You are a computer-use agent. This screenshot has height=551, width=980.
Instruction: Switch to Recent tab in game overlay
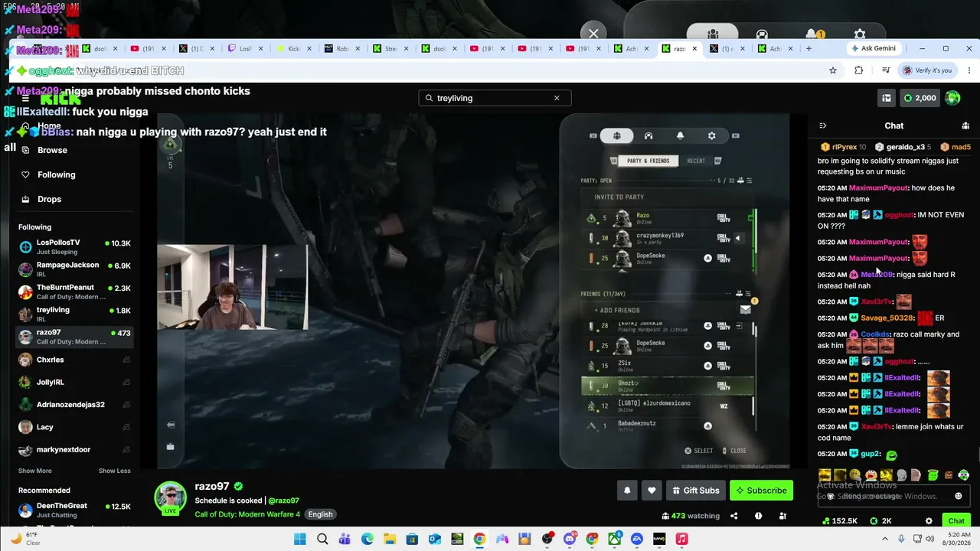[696, 161]
